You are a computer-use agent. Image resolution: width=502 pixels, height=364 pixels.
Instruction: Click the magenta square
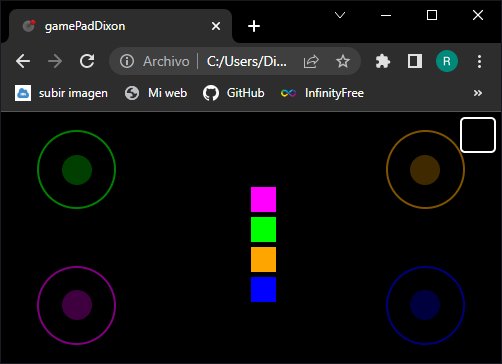(263, 199)
